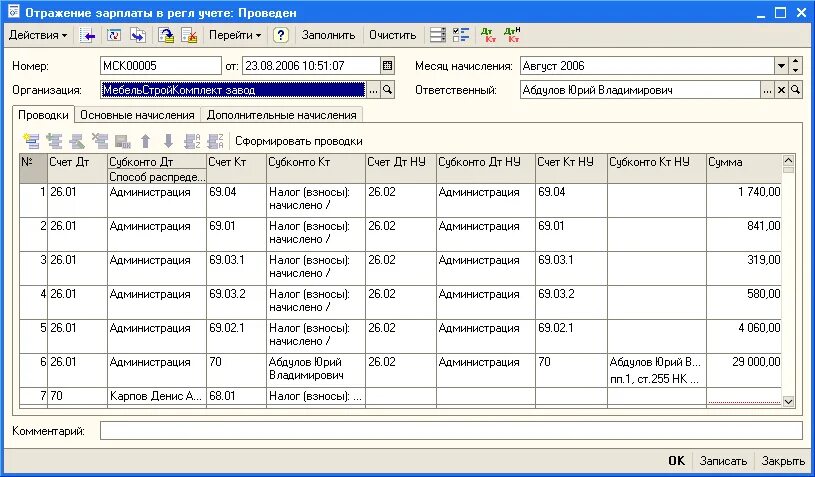Screen dimensions: 815x477
Task: Decrease the month with the stepper down arrow
Action: click(x=796, y=70)
